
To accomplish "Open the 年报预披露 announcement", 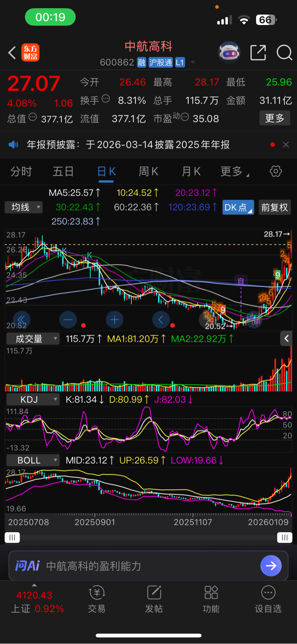I will [128, 145].
